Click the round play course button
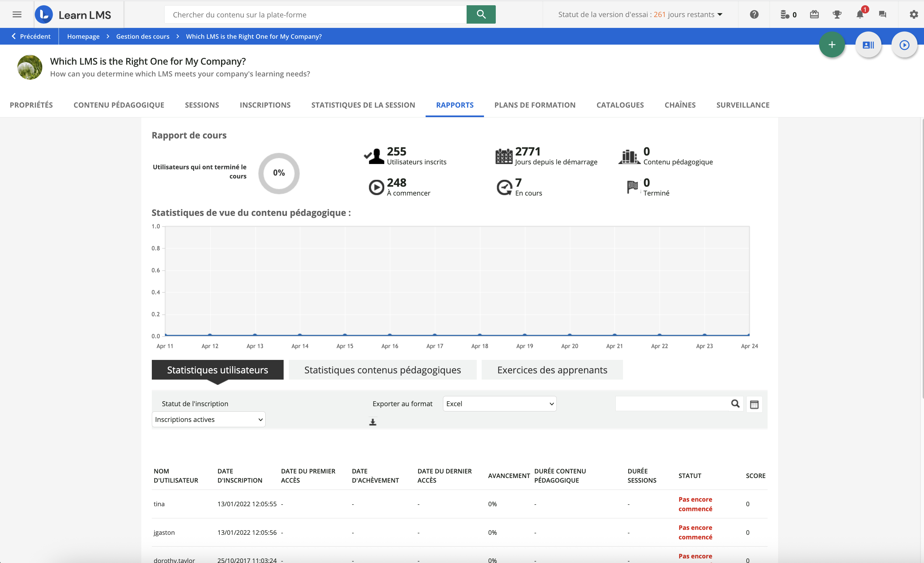The height and width of the screenshot is (563, 924). pos(904,45)
